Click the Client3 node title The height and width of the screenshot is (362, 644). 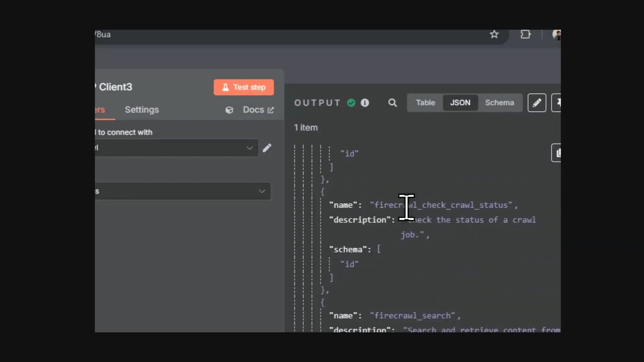tap(115, 87)
